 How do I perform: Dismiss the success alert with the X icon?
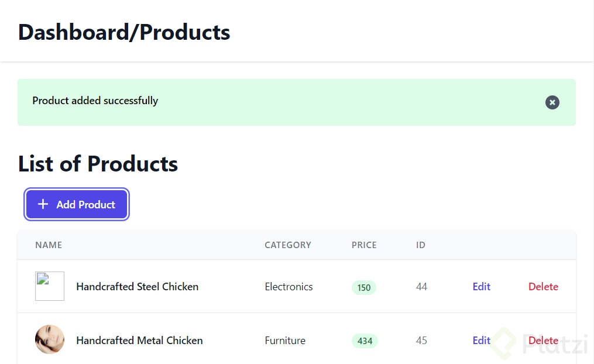(x=552, y=102)
